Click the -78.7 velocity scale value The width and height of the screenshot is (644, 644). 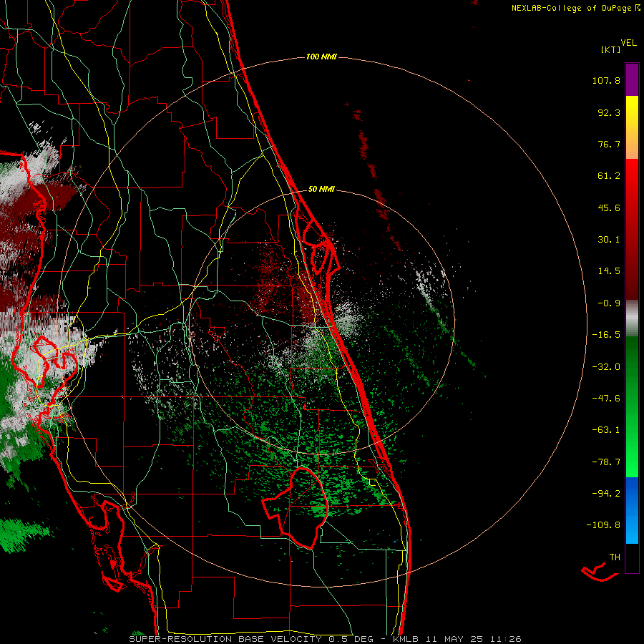click(x=606, y=462)
